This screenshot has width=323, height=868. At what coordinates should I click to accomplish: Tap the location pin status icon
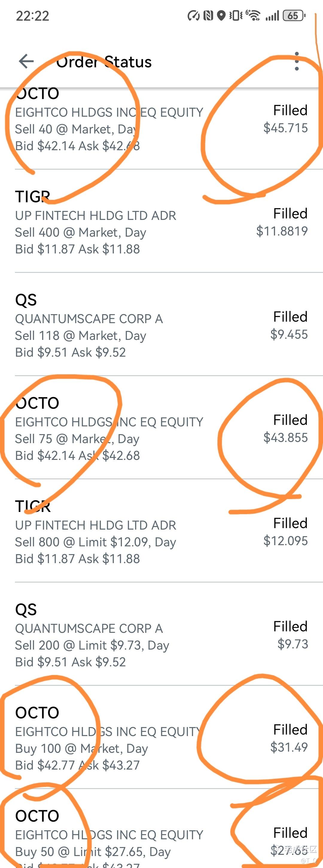(221, 16)
